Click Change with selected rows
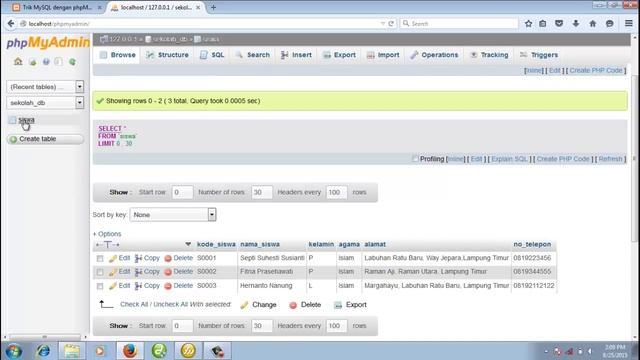Screen dimensions: 640x360 coord(258,305)
